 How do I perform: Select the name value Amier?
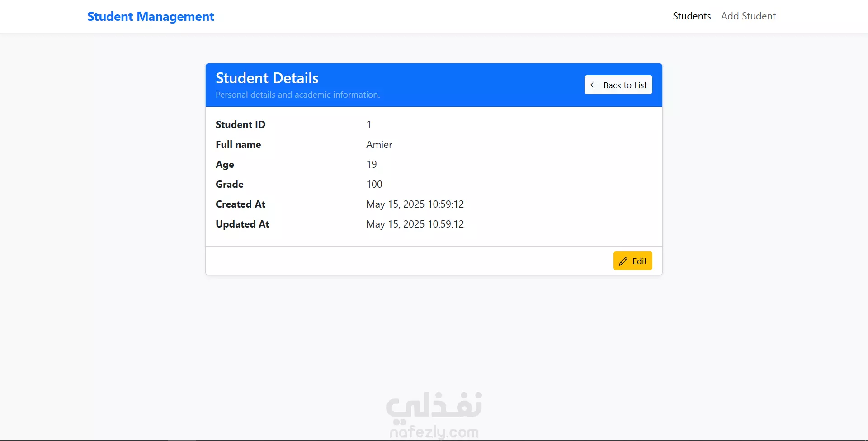379,144
